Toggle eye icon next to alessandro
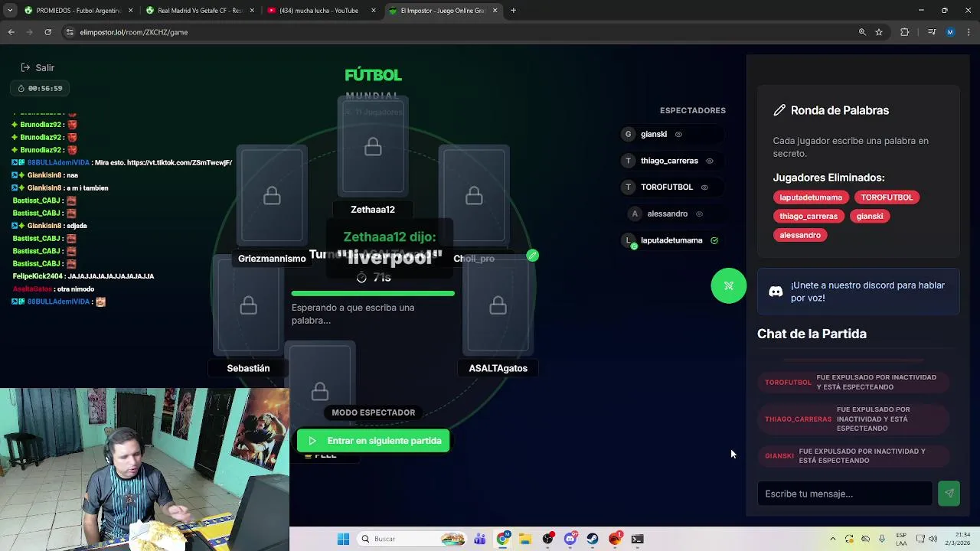This screenshot has width=980, height=551. [699, 214]
